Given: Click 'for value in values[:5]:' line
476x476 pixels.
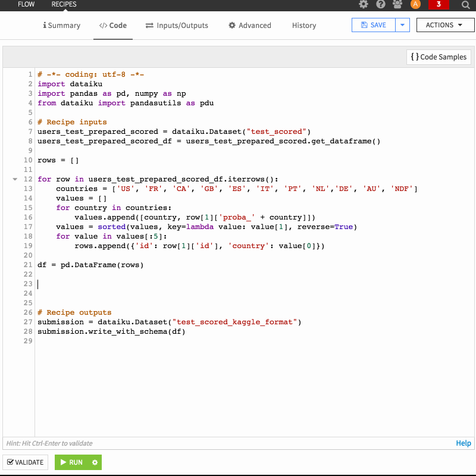Looking at the screenshot, I should tap(111, 236).
